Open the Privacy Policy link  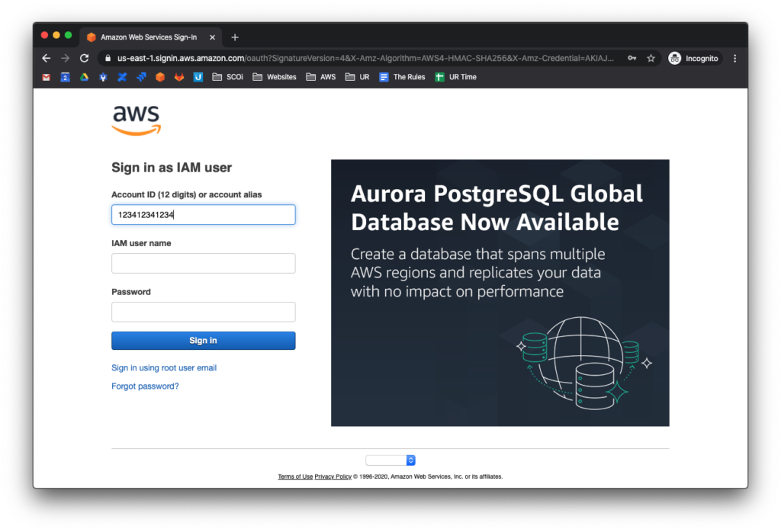pos(333,477)
